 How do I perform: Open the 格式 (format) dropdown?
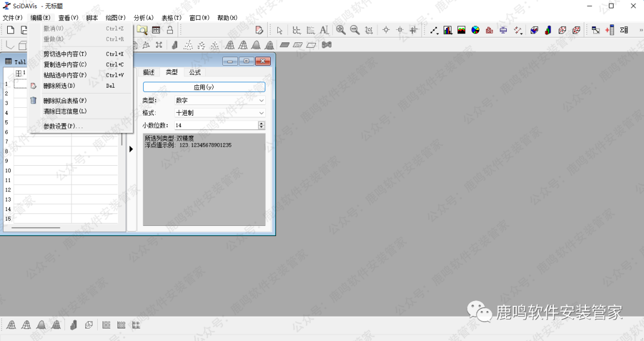pyautogui.click(x=219, y=113)
